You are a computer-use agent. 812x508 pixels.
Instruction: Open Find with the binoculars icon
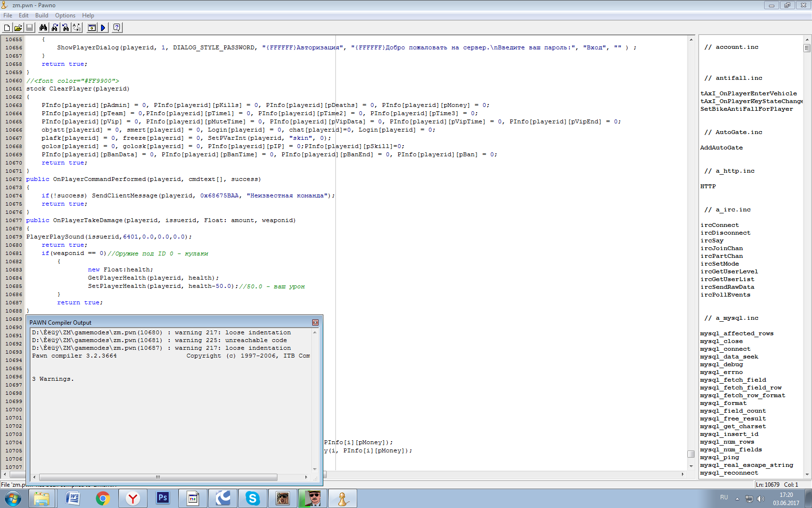(43, 28)
